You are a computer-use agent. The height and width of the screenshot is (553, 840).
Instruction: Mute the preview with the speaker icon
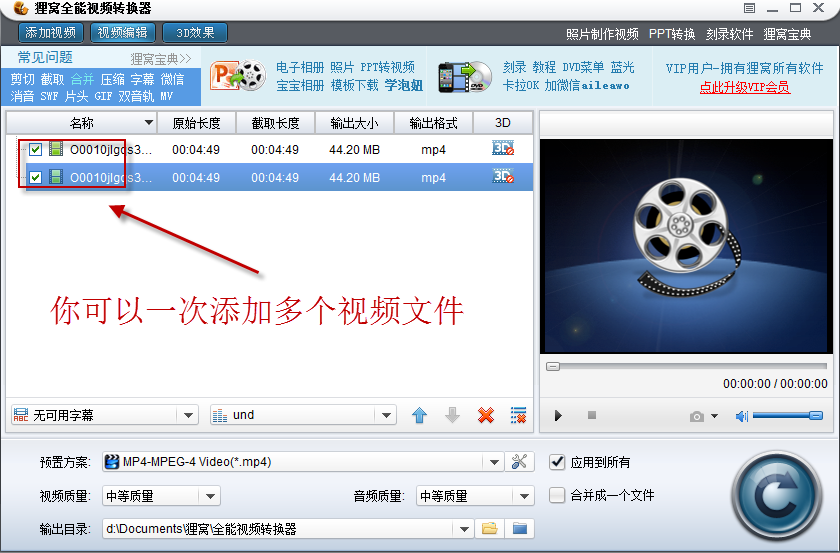pyautogui.click(x=742, y=416)
